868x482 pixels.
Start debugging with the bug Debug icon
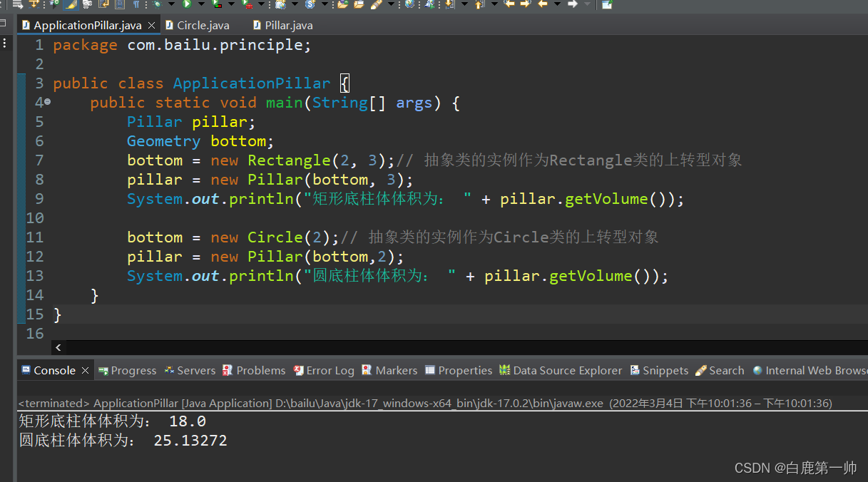click(157, 4)
